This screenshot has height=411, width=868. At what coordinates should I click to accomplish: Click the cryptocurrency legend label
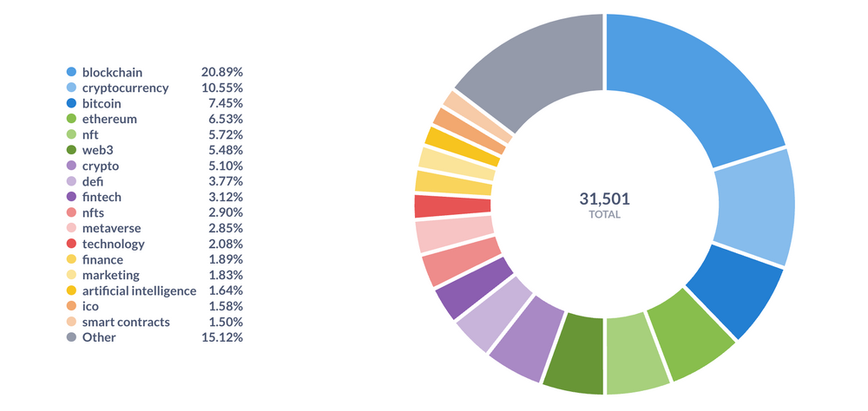pyautogui.click(x=125, y=88)
